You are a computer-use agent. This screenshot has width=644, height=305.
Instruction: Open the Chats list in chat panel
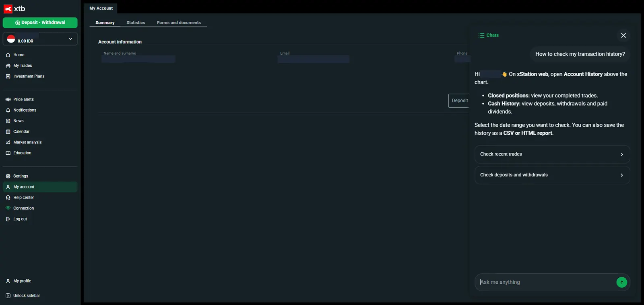click(488, 35)
